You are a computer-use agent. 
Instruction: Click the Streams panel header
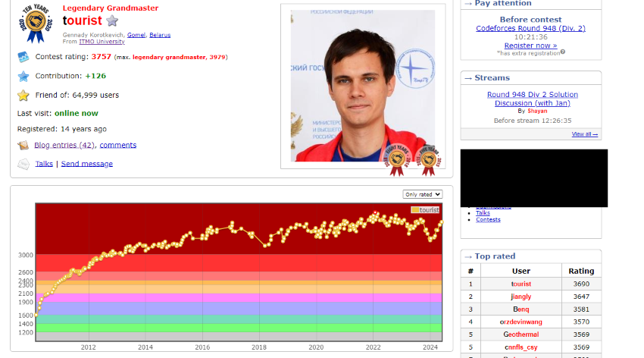pyautogui.click(x=530, y=77)
